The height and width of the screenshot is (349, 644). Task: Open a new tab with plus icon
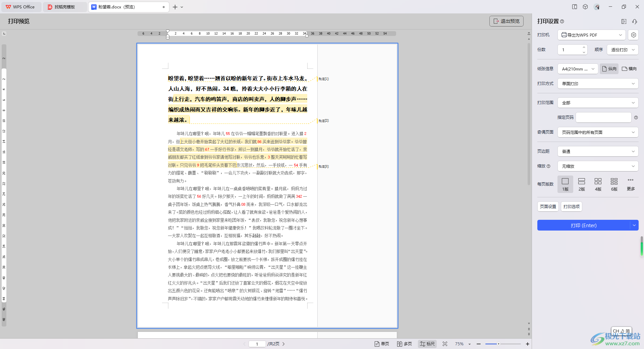click(x=175, y=7)
